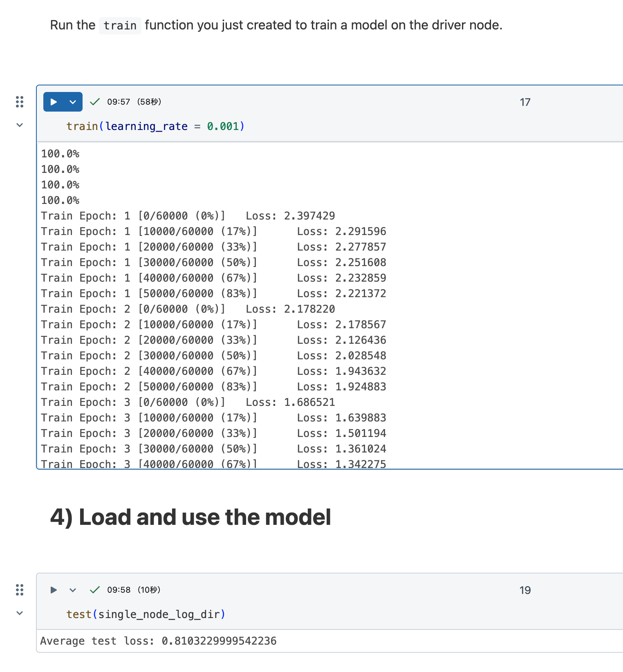
Task: Click output line with Loss: 1.639883
Action: click(213, 418)
